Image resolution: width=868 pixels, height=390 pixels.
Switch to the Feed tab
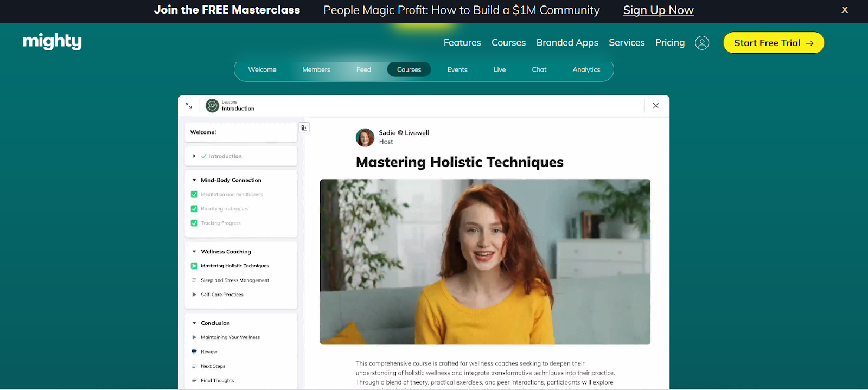point(363,69)
